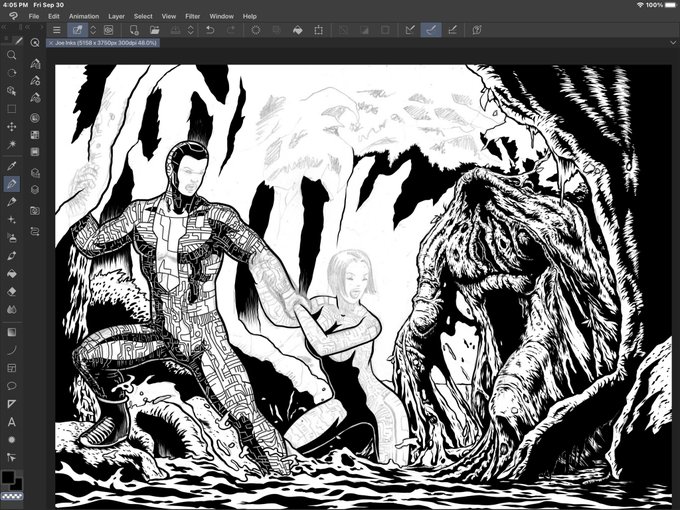Select the Text tool
The image size is (680, 510).
point(11,421)
